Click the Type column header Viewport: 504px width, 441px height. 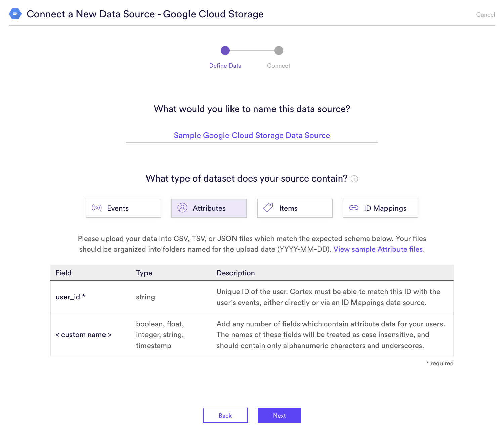tap(144, 273)
